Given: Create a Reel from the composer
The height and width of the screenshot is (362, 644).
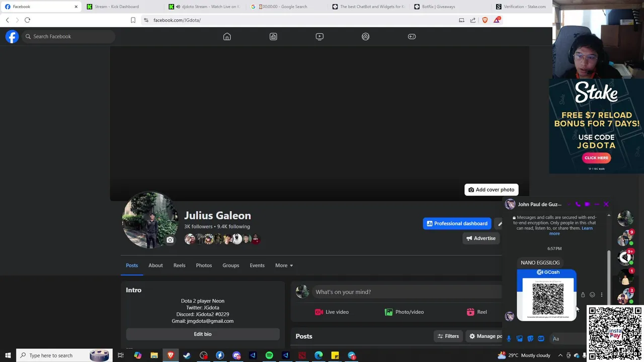Looking at the screenshot, I should (476, 312).
